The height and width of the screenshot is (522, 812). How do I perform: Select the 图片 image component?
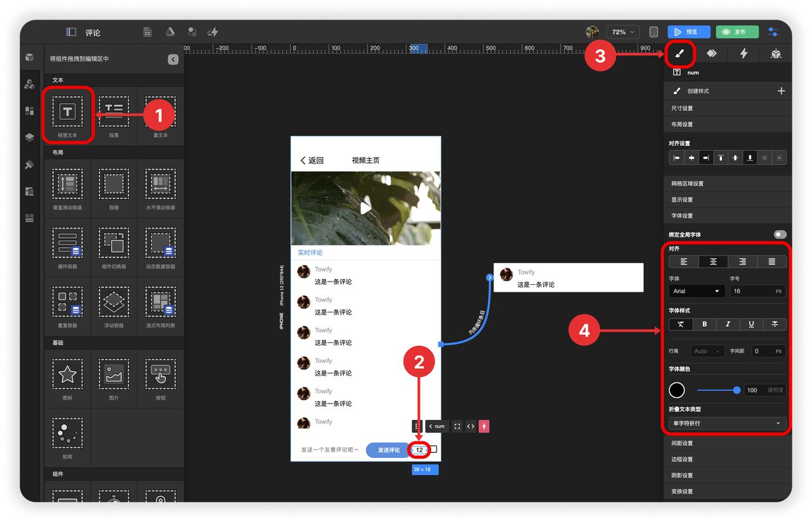(114, 379)
